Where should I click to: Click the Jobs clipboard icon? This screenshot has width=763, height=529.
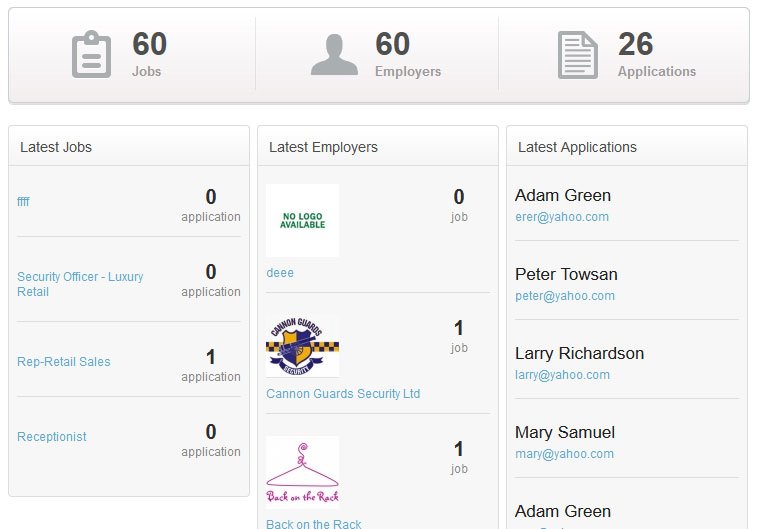[x=92, y=54]
